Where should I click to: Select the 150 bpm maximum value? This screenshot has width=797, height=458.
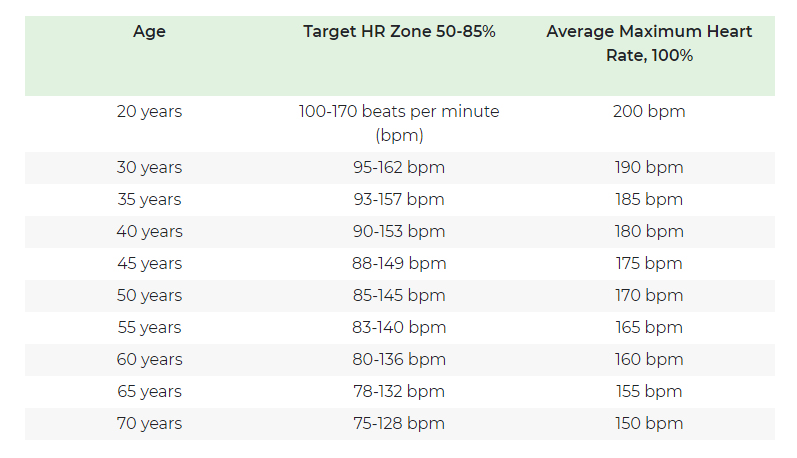pyautogui.click(x=649, y=424)
